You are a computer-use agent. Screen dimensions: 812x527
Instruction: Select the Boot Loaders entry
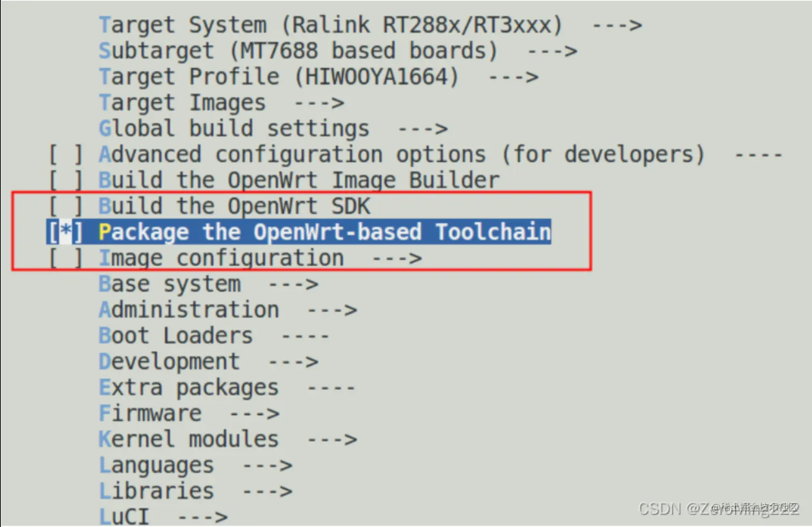(176, 336)
